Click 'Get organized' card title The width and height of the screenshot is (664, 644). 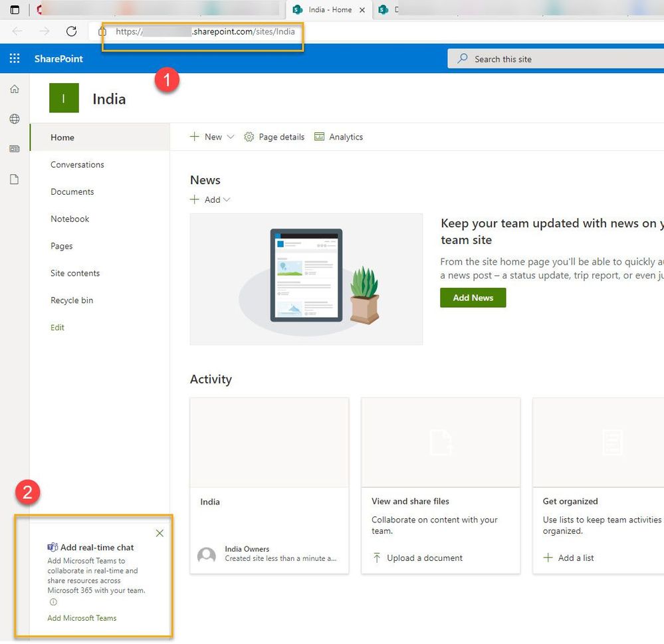(x=570, y=501)
